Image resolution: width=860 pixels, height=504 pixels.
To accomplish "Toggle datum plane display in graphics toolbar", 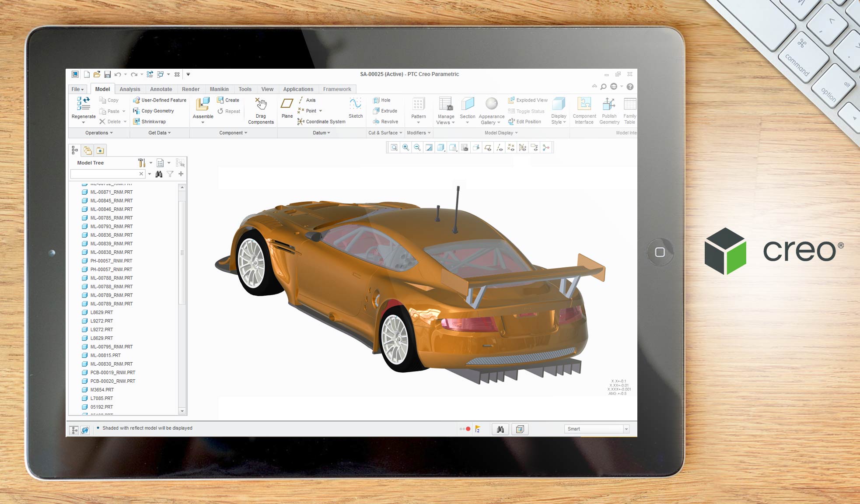I will [x=488, y=147].
